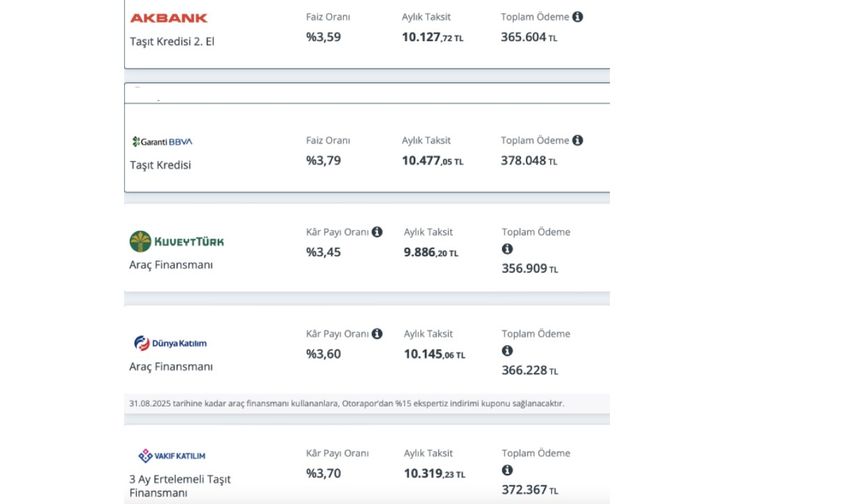Click Vakıf Katılım Kâr Payı Oranı label
Screen dimensions: 860x504
point(337,454)
